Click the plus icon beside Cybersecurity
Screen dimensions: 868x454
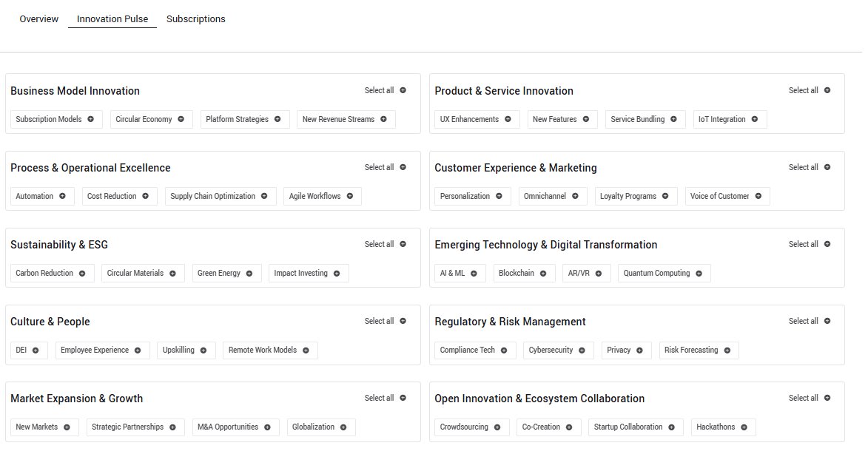point(582,350)
